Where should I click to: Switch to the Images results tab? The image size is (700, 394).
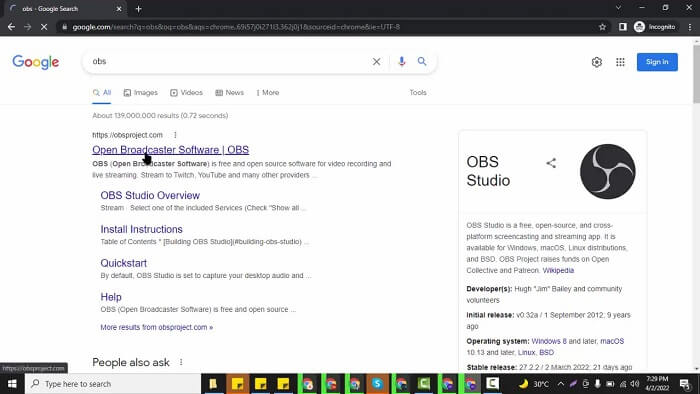tap(141, 92)
